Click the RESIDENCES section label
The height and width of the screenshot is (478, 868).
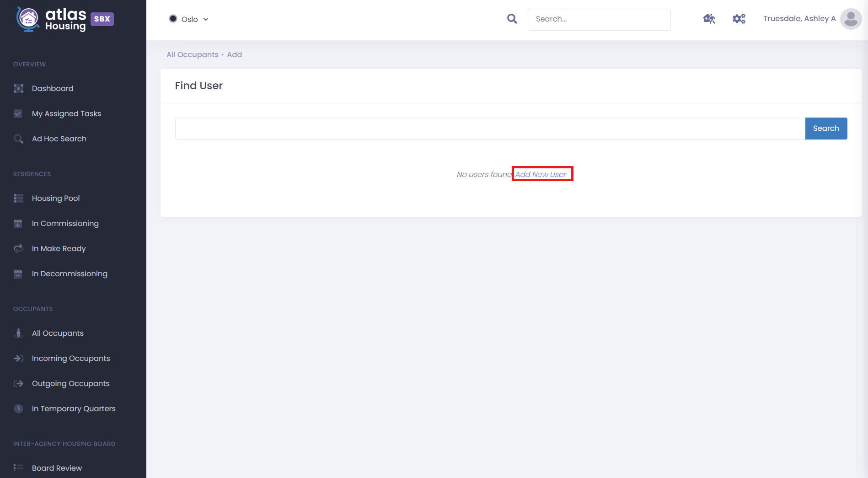pos(32,174)
